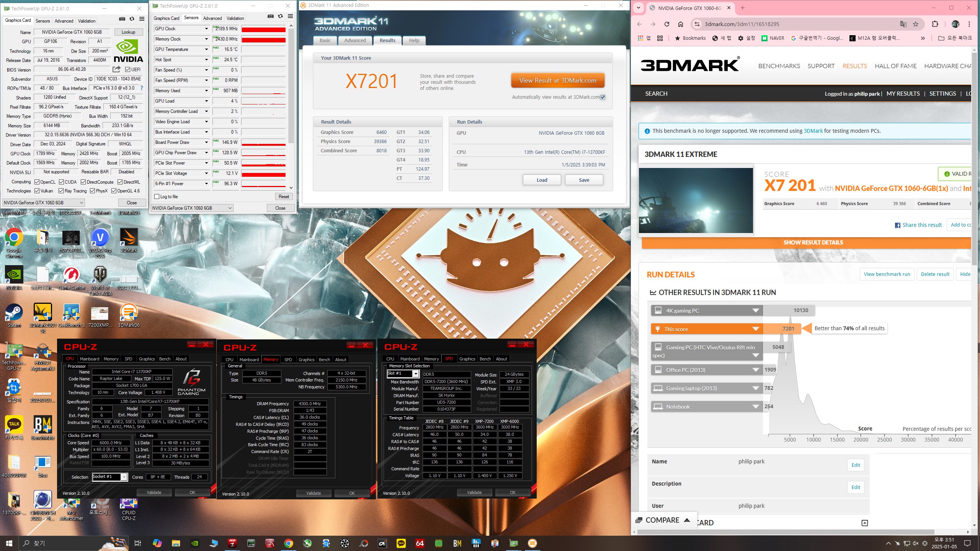Toggle the DirectML checkbox
The height and width of the screenshot is (551, 980).
pos(120,182)
